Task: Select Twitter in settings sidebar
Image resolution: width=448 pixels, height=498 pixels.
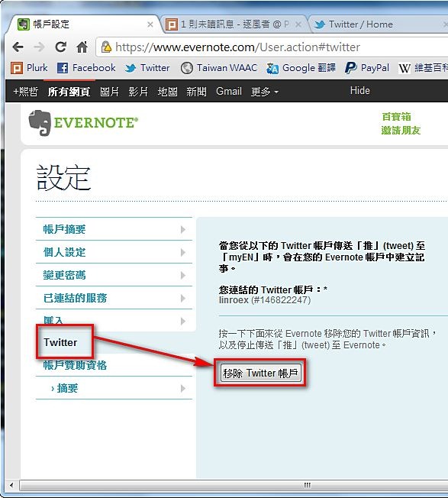Action: [60, 342]
